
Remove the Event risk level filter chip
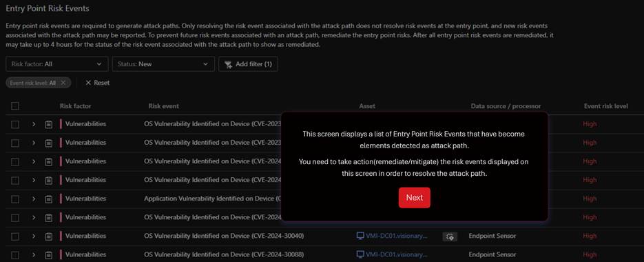pos(63,83)
